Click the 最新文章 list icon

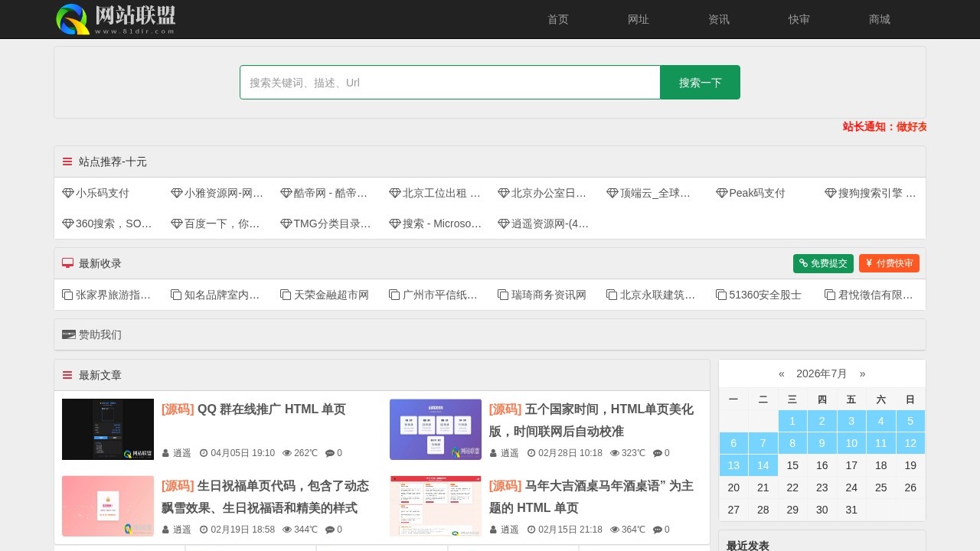(x=67, y=376)
